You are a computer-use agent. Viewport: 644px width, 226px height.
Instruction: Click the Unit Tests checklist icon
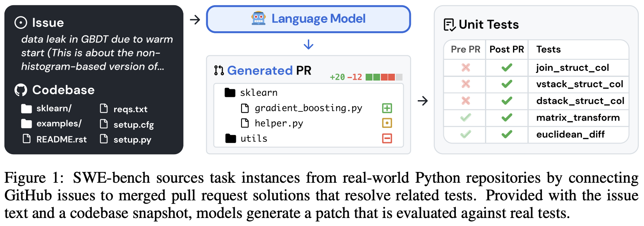point(449,25)
